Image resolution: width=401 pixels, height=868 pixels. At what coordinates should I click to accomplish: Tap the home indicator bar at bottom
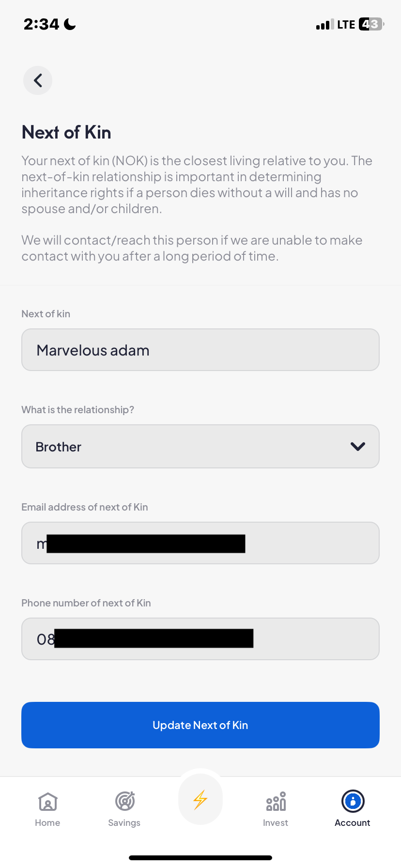click(200, 858)
